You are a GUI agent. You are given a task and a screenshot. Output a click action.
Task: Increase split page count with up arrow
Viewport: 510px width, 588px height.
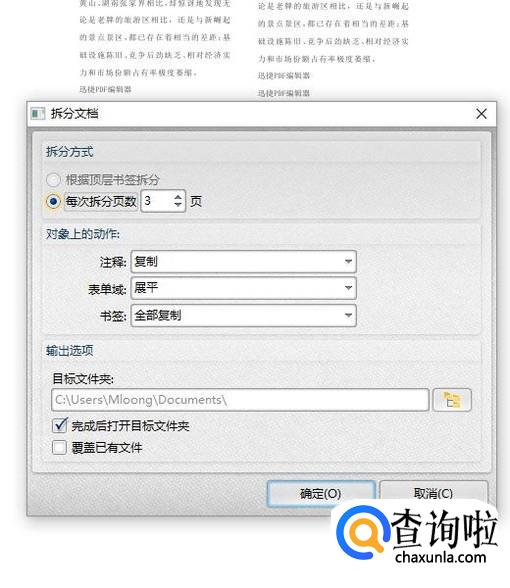pos(178,196)
